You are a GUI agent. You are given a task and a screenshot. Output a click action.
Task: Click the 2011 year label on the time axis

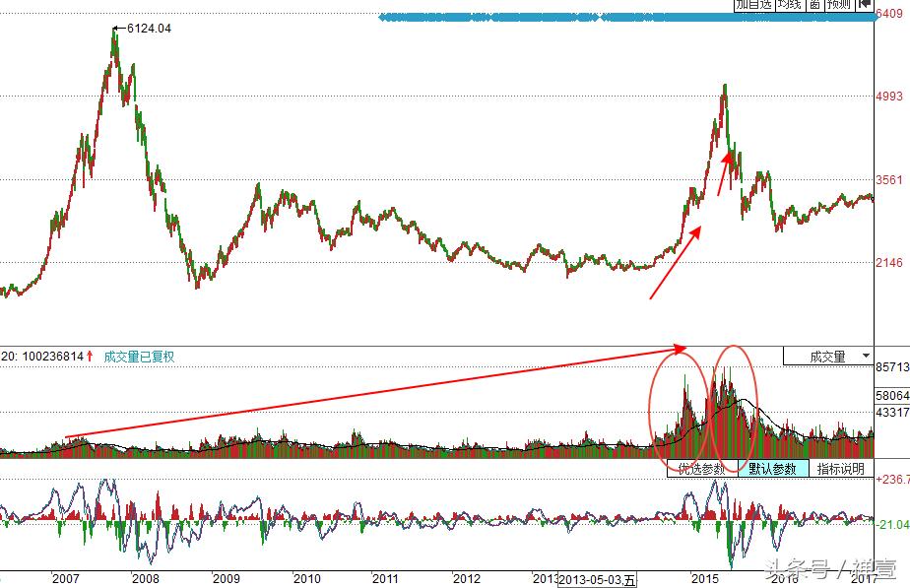385,579
